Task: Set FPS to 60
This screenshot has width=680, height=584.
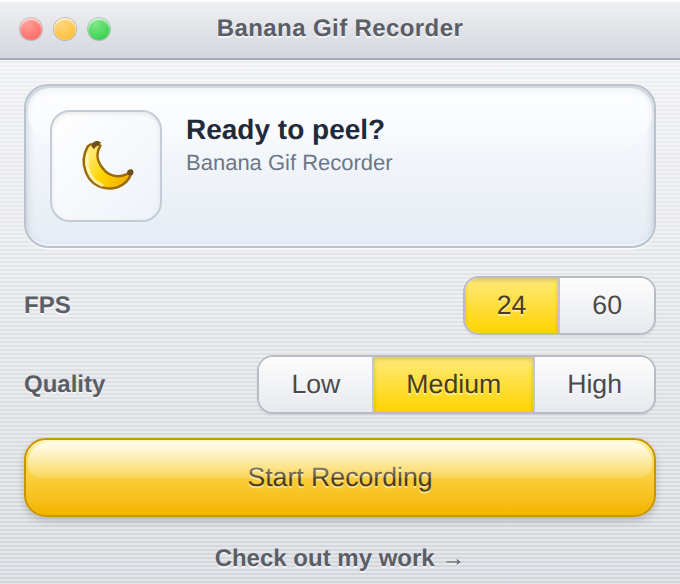Action: 607,305
